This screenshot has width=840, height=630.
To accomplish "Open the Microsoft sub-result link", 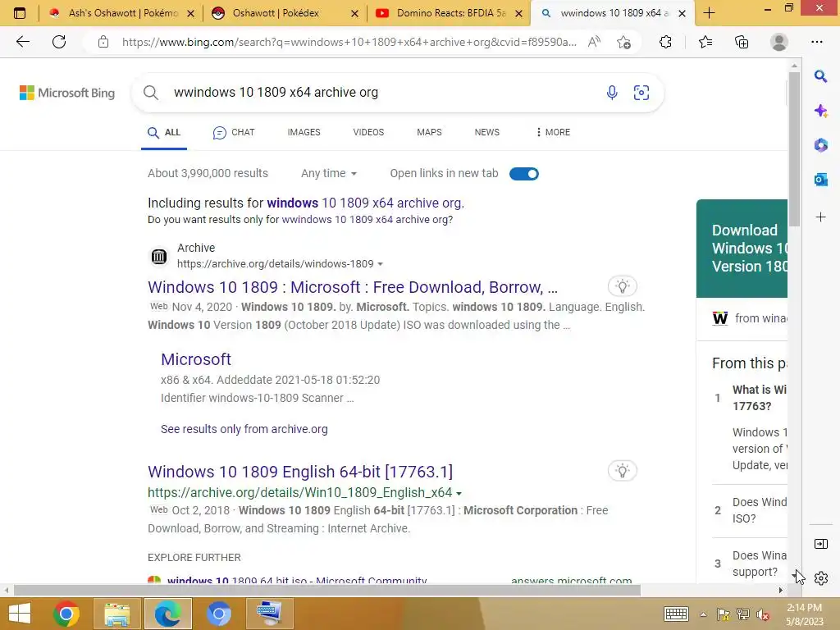I will click(196, 359).
